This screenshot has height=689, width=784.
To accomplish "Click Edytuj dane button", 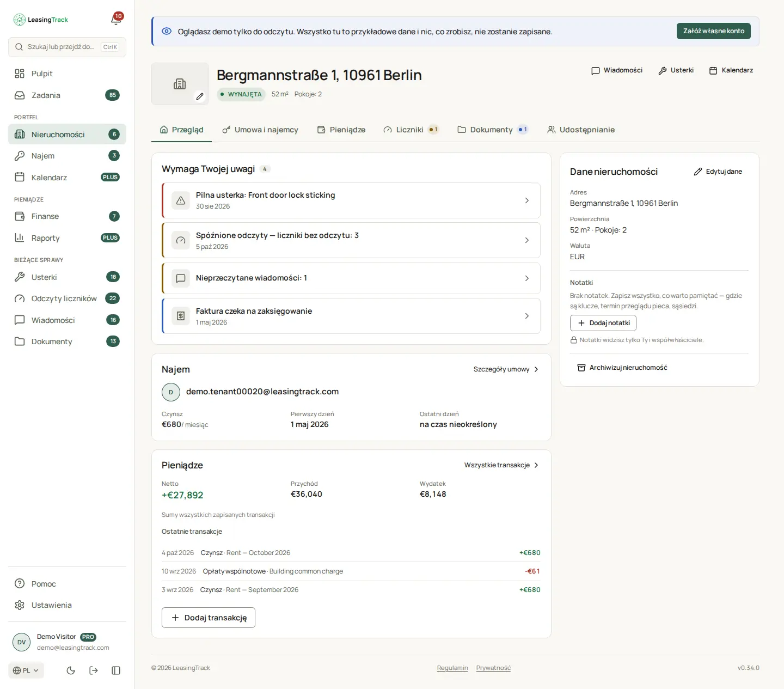I will (718, 172).
